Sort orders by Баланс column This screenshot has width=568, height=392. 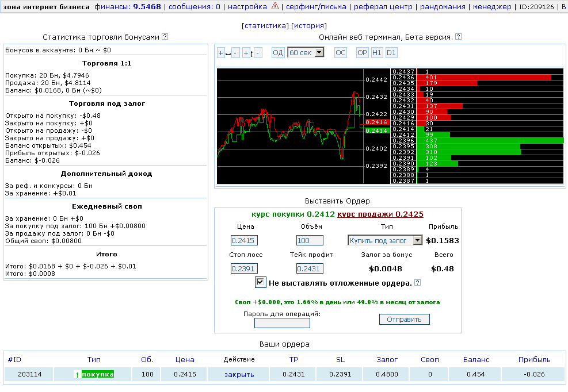[476, 359]
